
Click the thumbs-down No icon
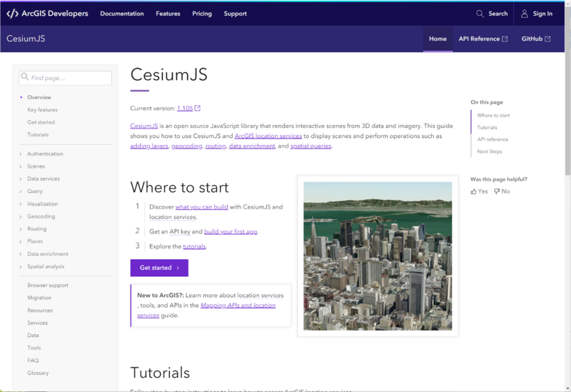tap(497, 191)
